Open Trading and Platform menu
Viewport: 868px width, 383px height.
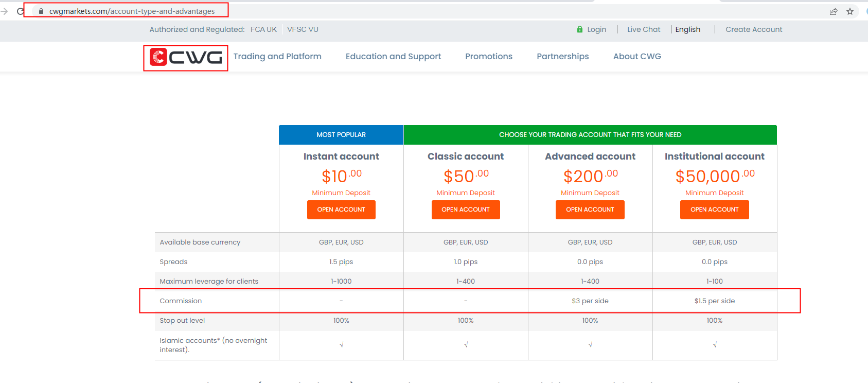tap(277, 57)
